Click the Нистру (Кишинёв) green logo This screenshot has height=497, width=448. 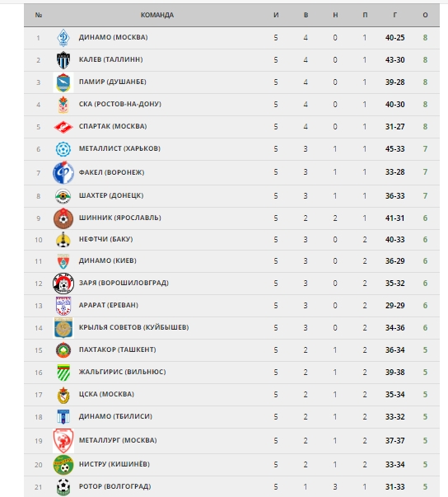click(63, 465)
